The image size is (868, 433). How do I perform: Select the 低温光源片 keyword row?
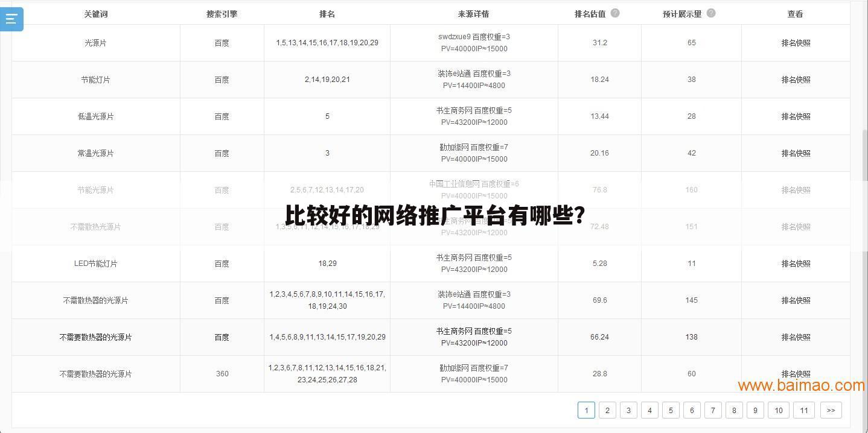[96, 116]
